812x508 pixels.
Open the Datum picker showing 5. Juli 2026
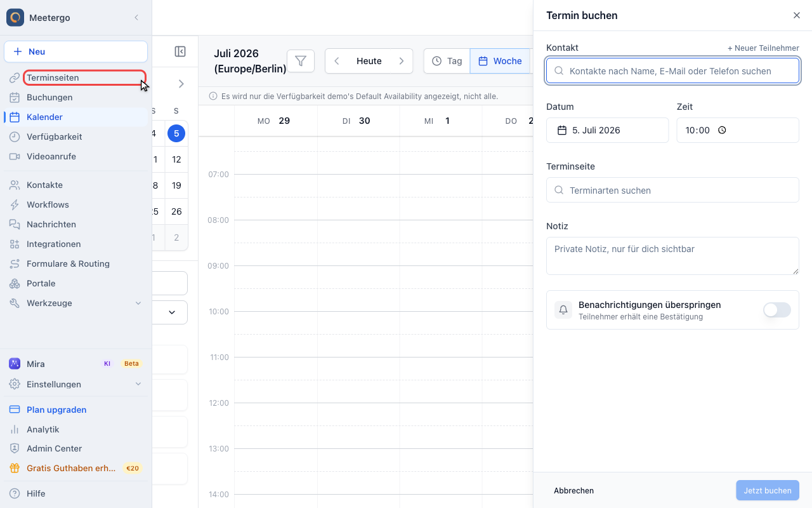[x=608, y=130]
